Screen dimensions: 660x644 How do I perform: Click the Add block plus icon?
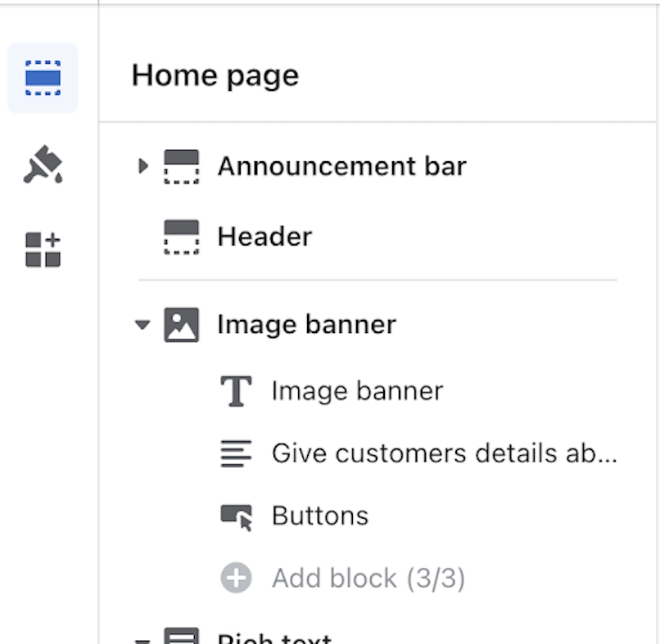pyautogui.click(x=236, y=579)
